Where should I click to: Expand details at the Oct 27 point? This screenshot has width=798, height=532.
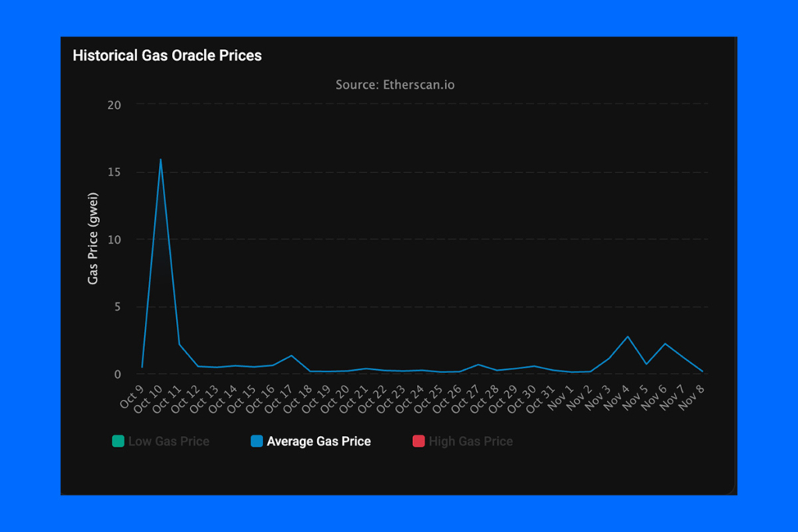(476, 364)
